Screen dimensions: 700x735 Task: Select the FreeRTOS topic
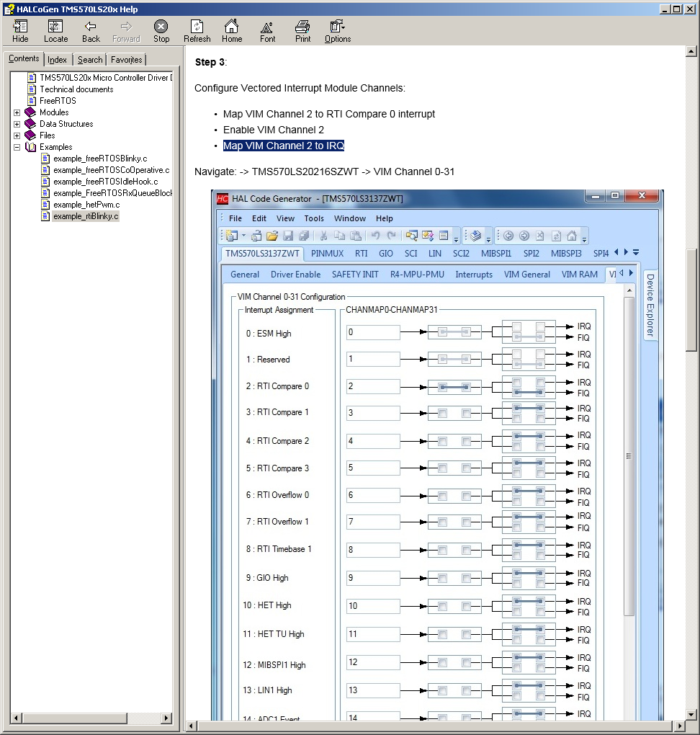coord(58,101)
